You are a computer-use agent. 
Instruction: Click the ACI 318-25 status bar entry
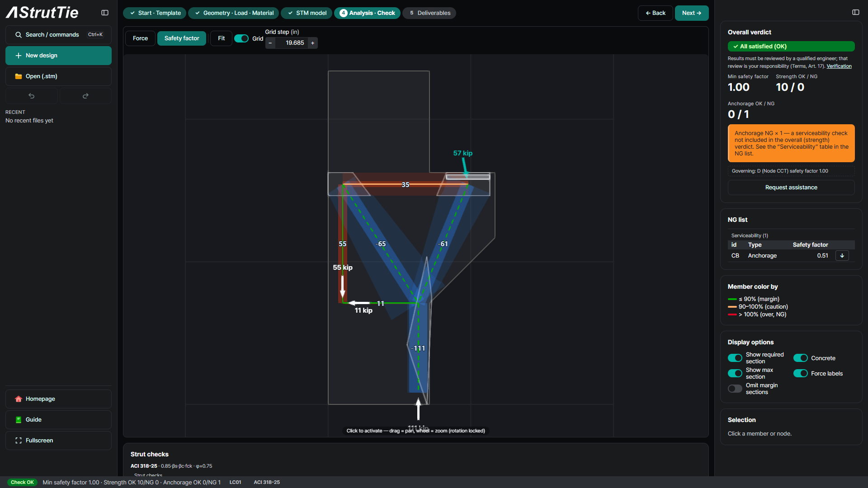[267, 482]
